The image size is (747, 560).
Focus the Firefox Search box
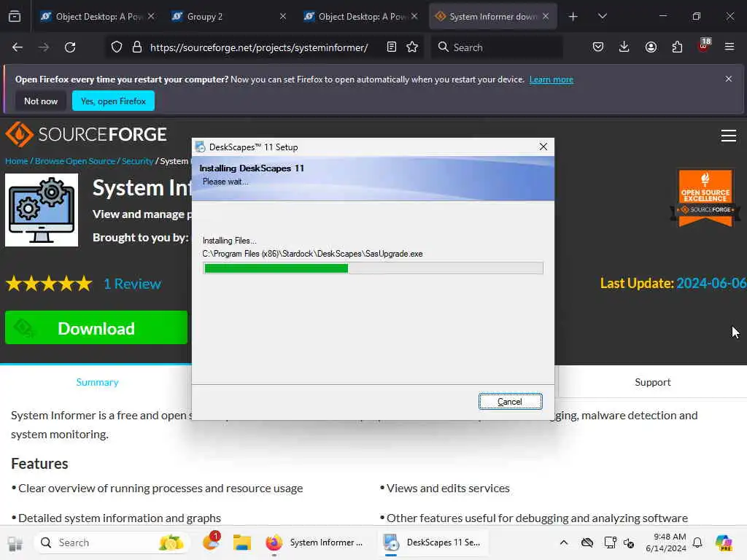pyautogui.click(x=497, y=47)
